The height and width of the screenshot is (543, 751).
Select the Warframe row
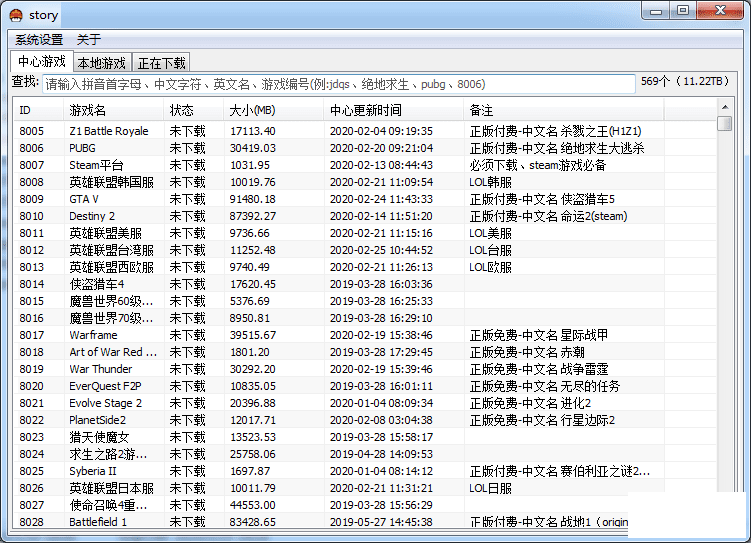coord(364,335)
